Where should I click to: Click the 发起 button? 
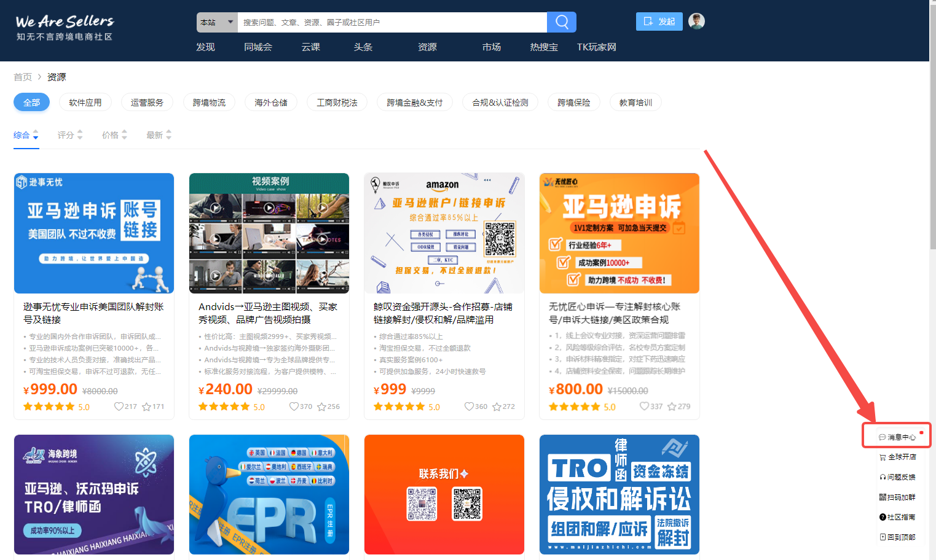click(659, 21)
